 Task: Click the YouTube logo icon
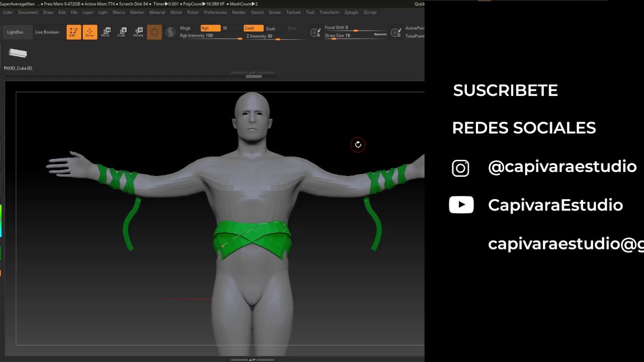tap(461, 205)
